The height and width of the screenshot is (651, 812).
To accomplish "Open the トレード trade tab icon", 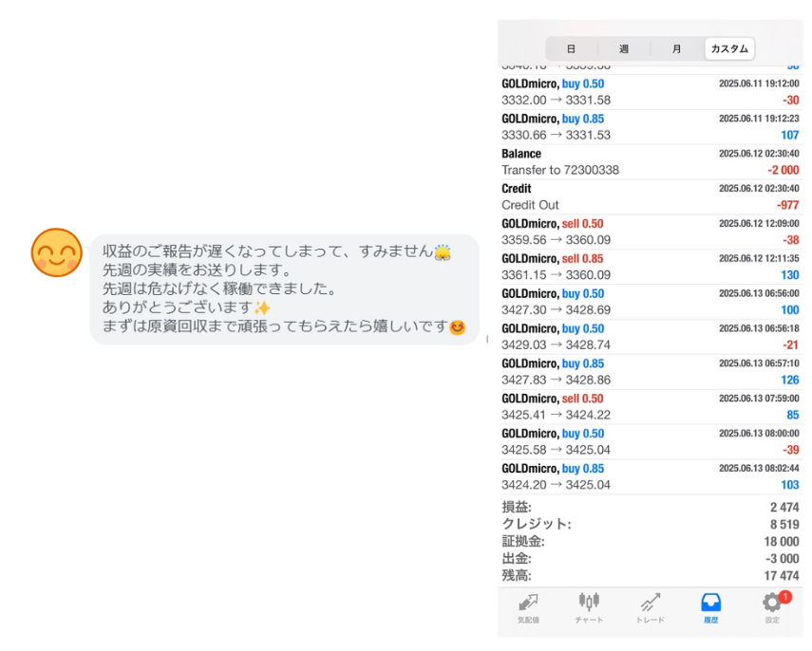I will [650, 604].
